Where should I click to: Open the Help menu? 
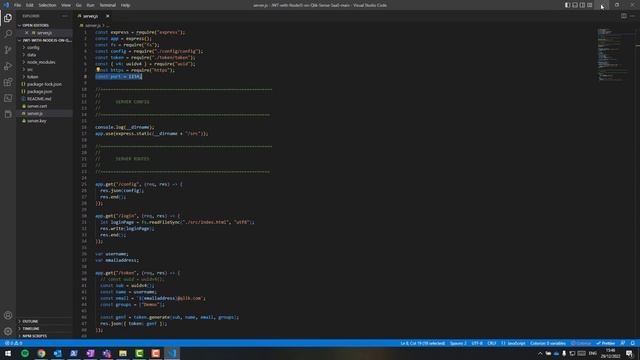coord(125,5)
